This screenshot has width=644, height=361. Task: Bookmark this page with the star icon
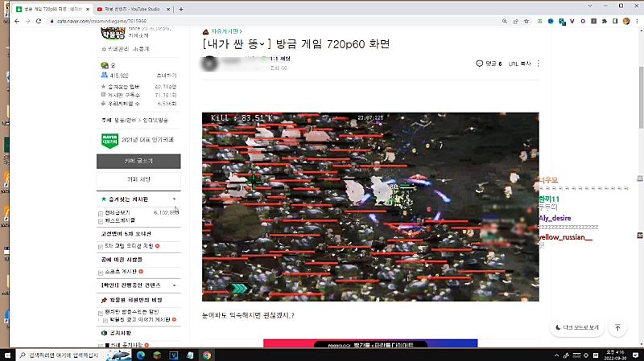click(526, 22)
